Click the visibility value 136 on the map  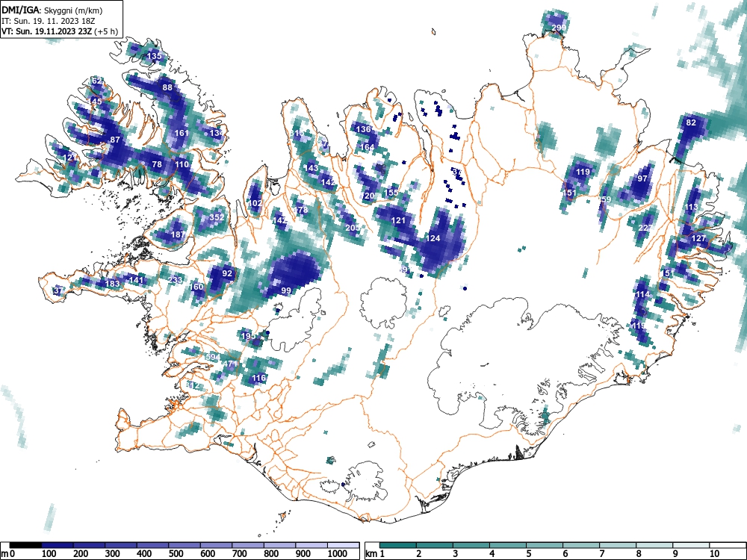tap(363, 129)
